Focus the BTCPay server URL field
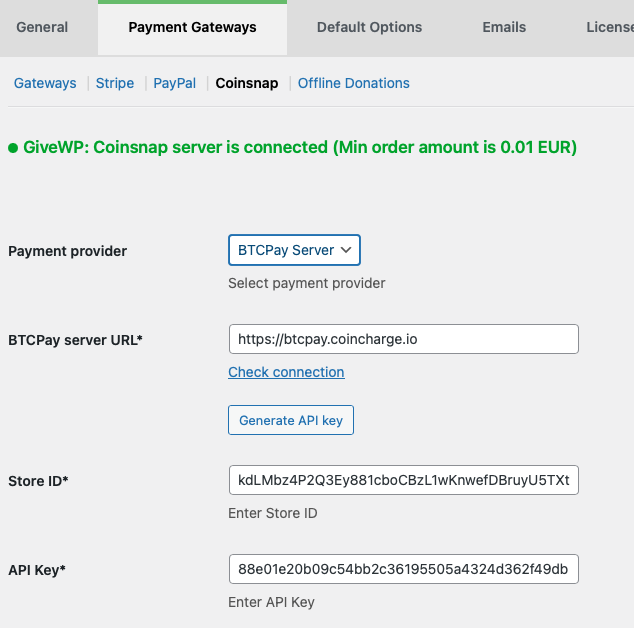Screen dimensions: 634x628 pos(403,339)
